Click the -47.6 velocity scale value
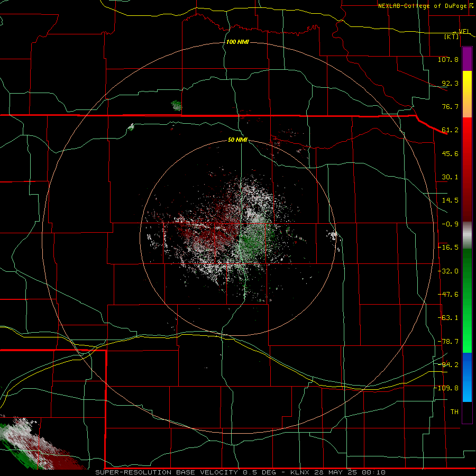 (x=448, y=295)
